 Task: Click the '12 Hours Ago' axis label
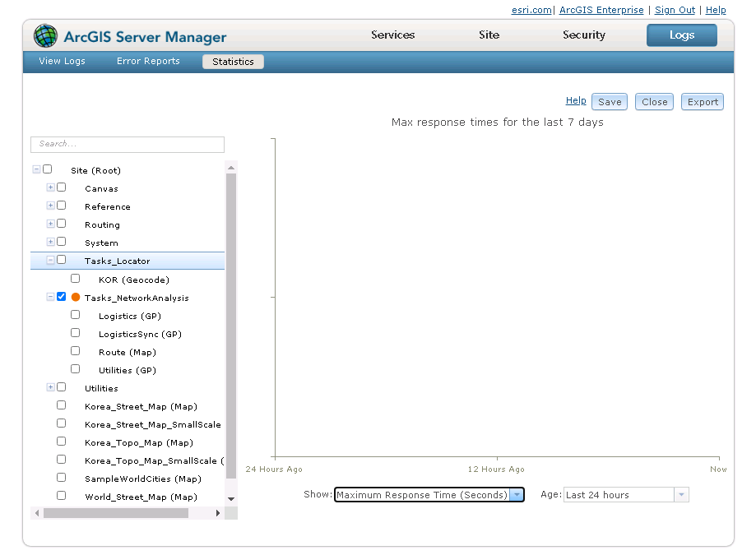click(x=496, y=469)
